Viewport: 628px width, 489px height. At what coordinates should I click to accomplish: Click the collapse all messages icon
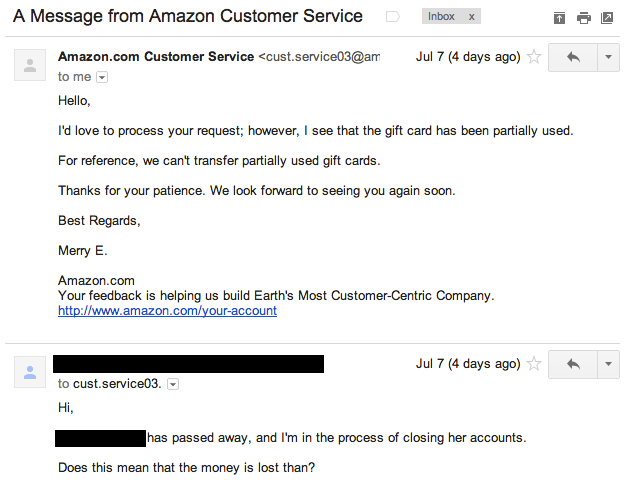pyautogui.click(x=559, y=18)
